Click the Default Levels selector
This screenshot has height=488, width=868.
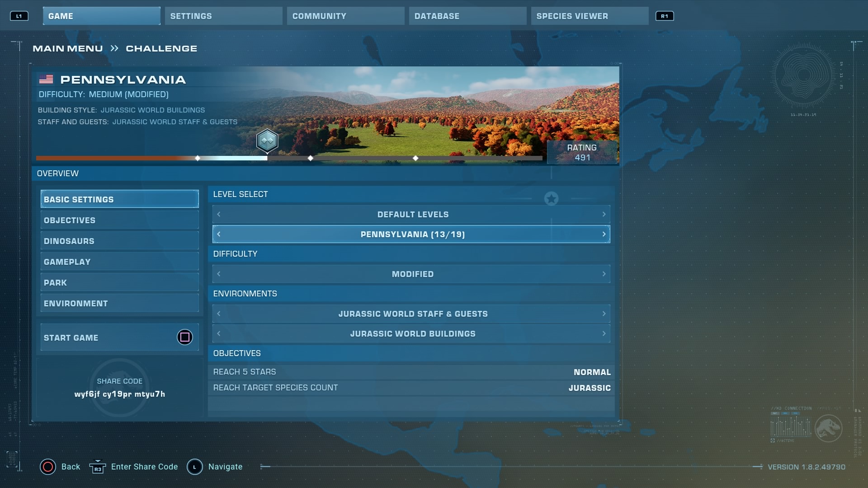pyautogui.click(x=411, y=214)
